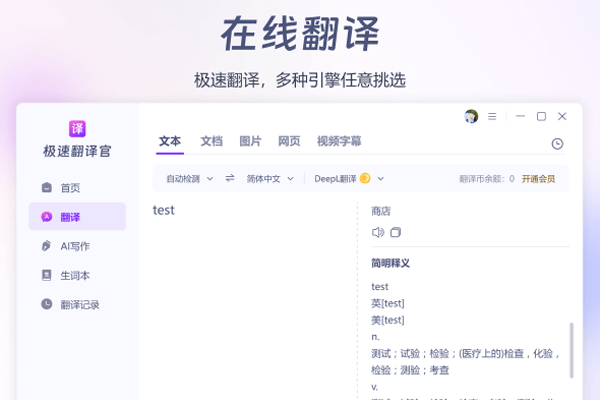
Task: Click the 英[test] pronunciation line
Action: click(388, 303)
